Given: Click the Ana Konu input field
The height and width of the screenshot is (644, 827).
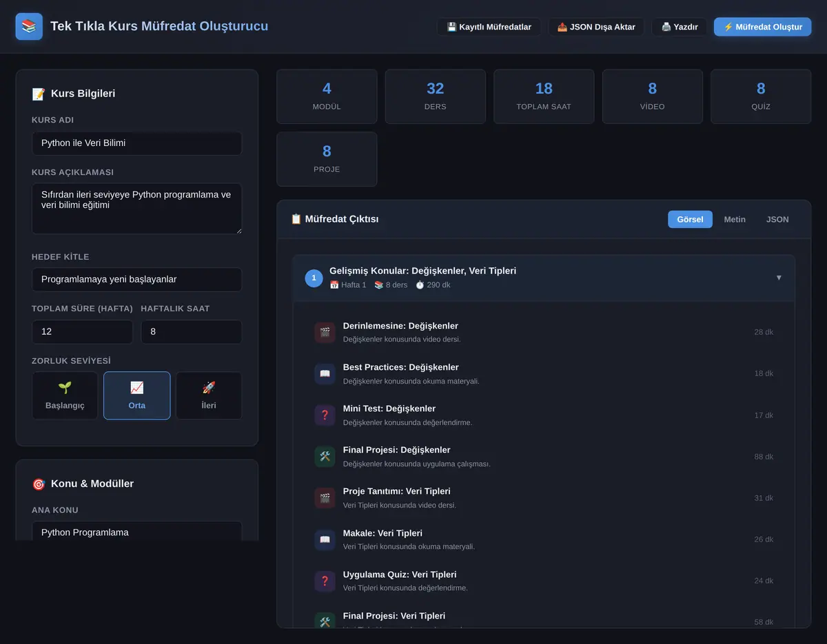Looking at the screenshot, I should 136,532.
